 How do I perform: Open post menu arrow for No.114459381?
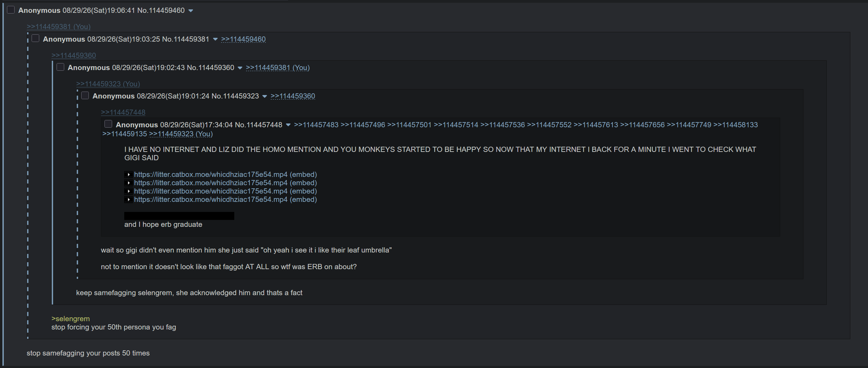click(215, 40)
